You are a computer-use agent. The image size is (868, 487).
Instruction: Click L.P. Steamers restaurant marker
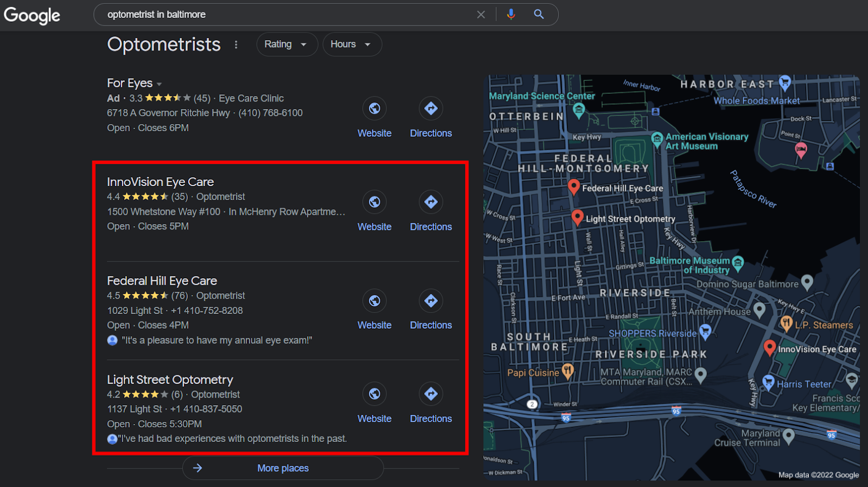pyautogui.click(x=786, y=324)
